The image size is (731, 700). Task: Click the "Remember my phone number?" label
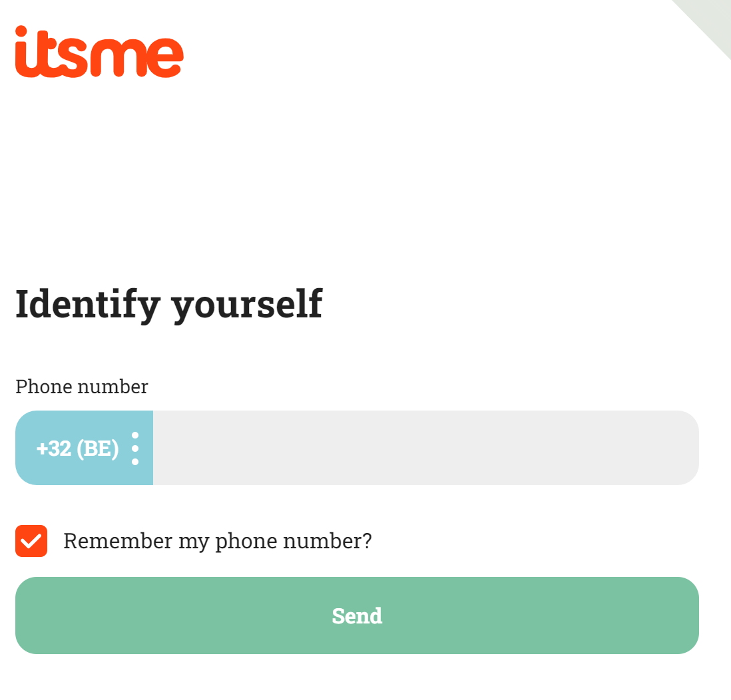[x=218, y=541]
